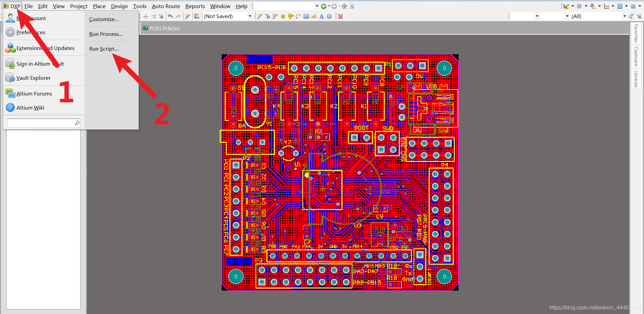Click Browse PCB magnifier icon
644x314 pixels.
[197, 16]
